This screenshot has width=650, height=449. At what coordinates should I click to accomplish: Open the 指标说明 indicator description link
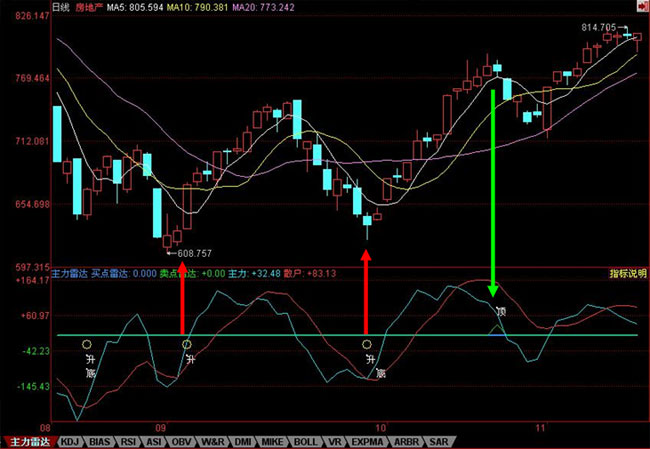pyautogui.click(x=626, y=272)
